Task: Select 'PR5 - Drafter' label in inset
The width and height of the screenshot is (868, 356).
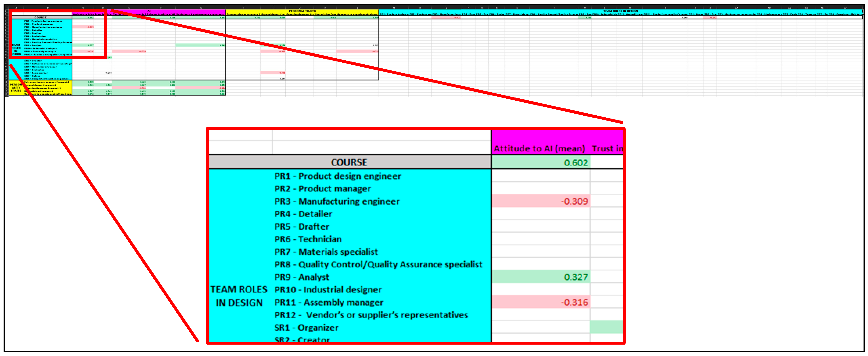Action: (x=301, y=227)
